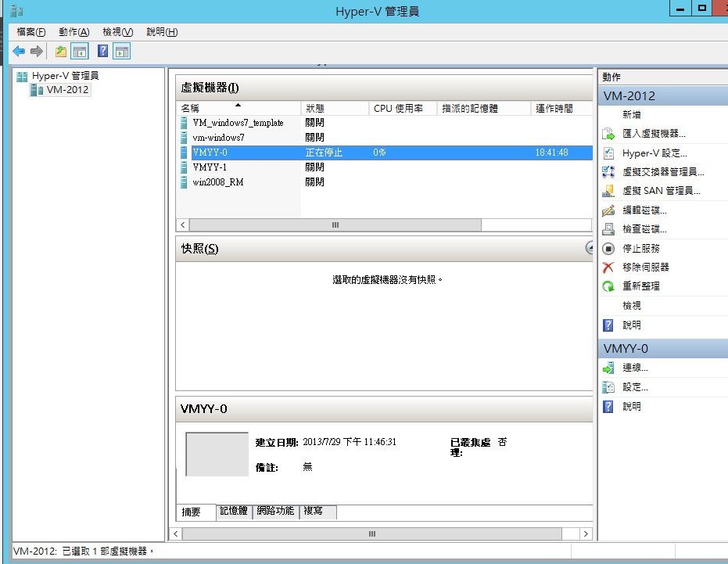Viewport: 728px width, 564px height.
Task: Click the 虛擬交換器管理員... action link
Action: [663, 172]
